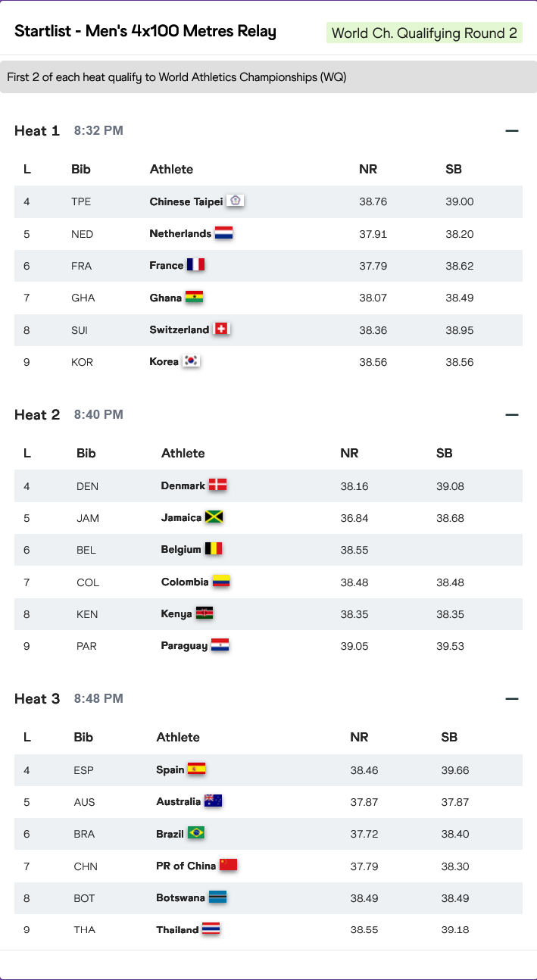
Task: Select the World Ch. Qualifying Round 2 tag
Action: coord(424,33)
